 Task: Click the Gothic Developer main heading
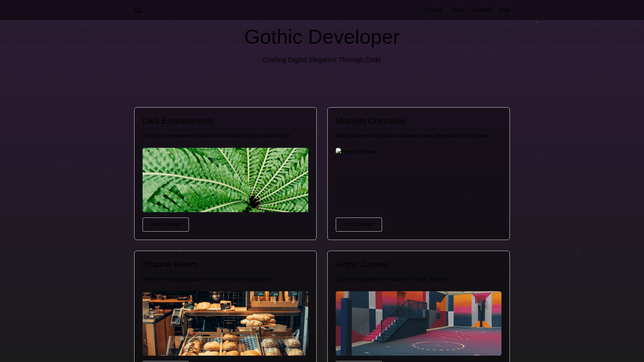[322, 37]
